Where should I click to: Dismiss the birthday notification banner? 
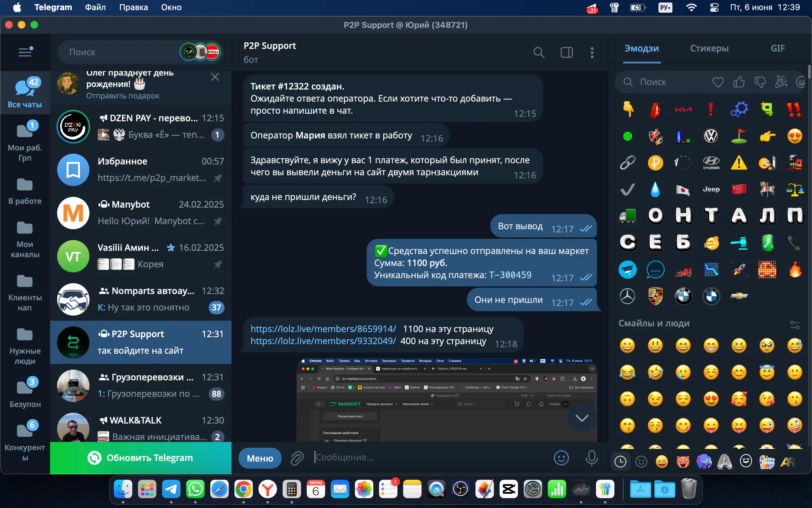(x=215, y=77)
